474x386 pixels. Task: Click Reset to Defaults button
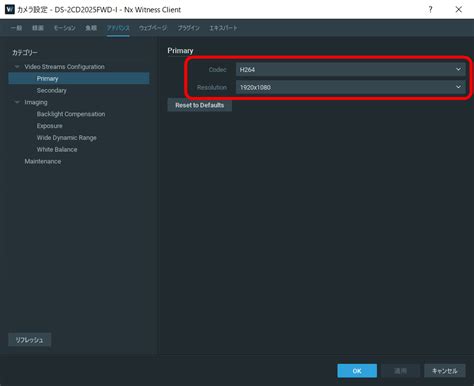coord(200,105)
